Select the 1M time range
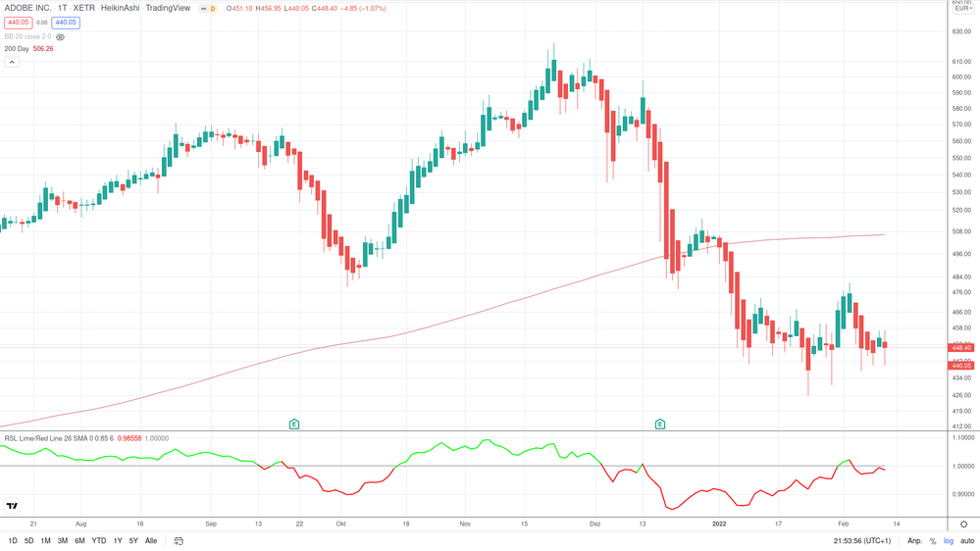The image size is (980, 551). pyautogui.click(x=45, y=541)
